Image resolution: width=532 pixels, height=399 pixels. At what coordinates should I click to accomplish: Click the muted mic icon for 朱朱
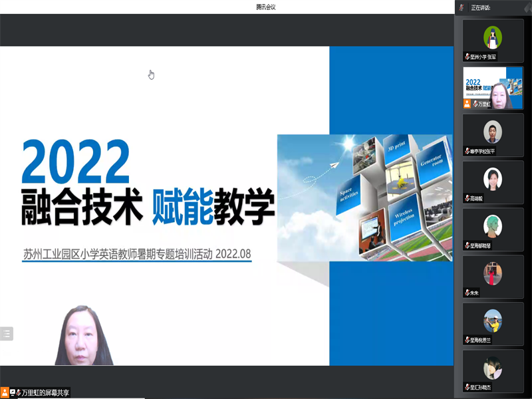pyautogui.click(x=467, y=293)
